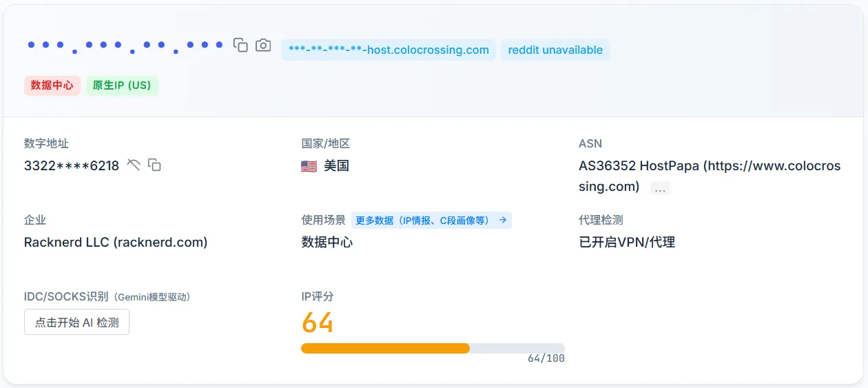The image size is (868, 388).
Task: Click the US flag icon
Action: tap(309, 166)
